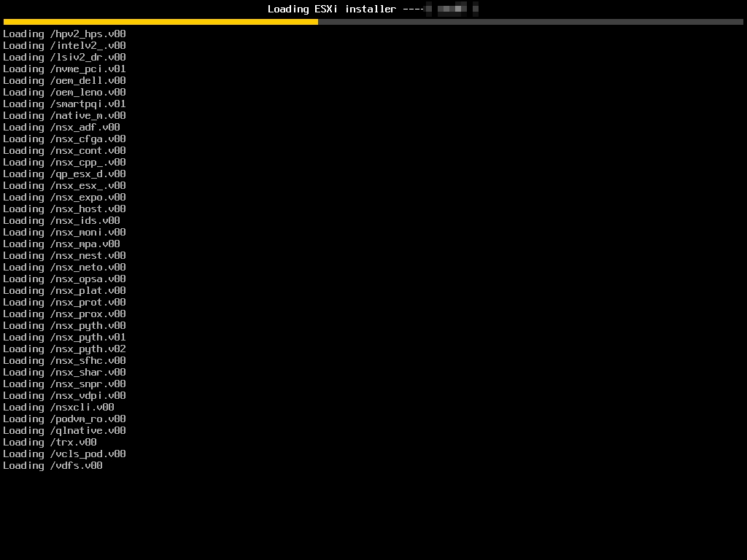This screenshot has width=747, height=560.
Task: Select the "Loading /trx.v00" line
Action: pos(50,442)
